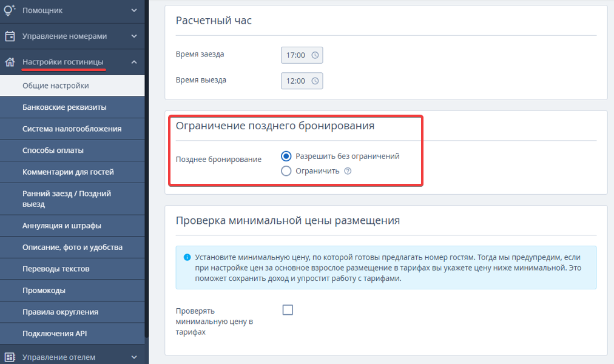Open Способы оплаты settings
The width and height of the screenshot is (614, 364).
(72, 150)
